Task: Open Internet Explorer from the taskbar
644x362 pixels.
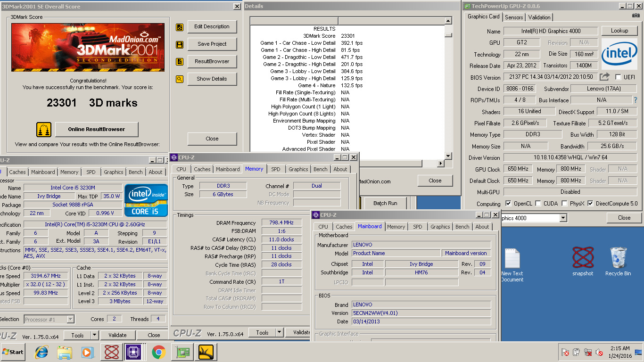Action: (x=42, y=352)
